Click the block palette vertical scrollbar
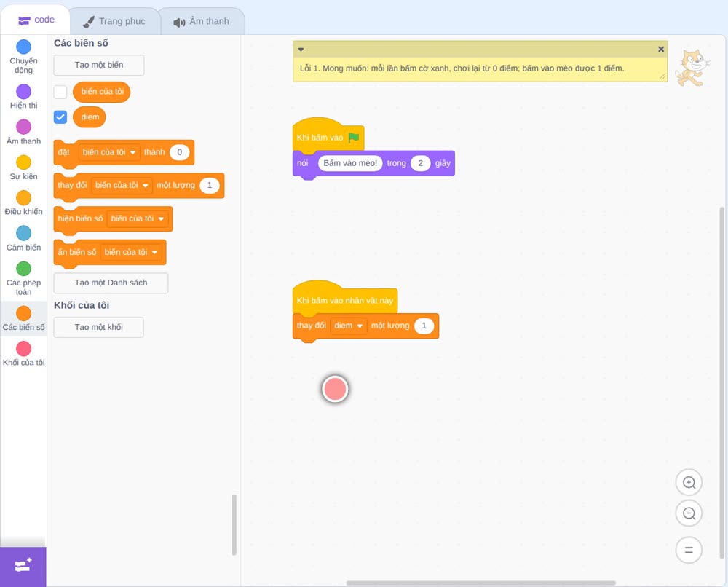 (234, 525)
